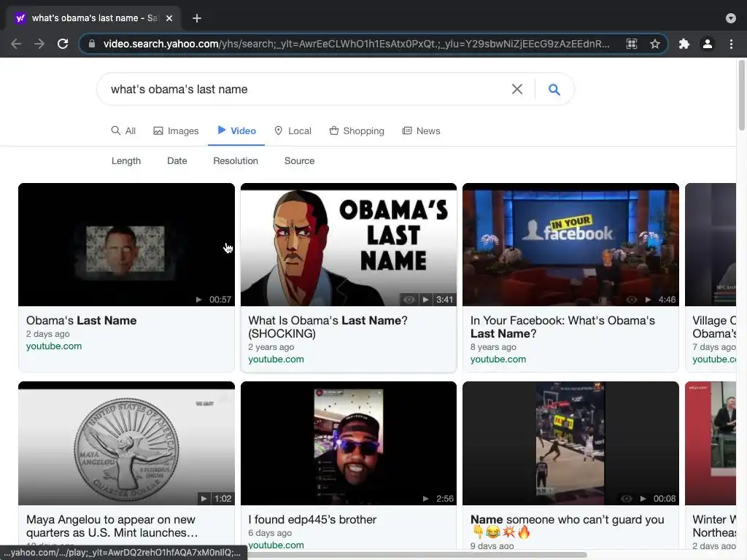
Task: Click the Yahoo favicon on the tab
Action: click(x=20, y=18)
